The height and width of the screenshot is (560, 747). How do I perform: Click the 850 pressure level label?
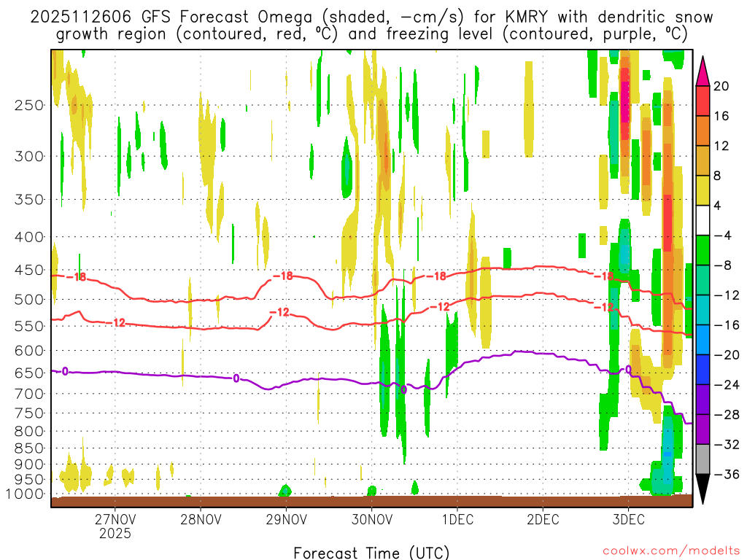click(x=29, y=448)
